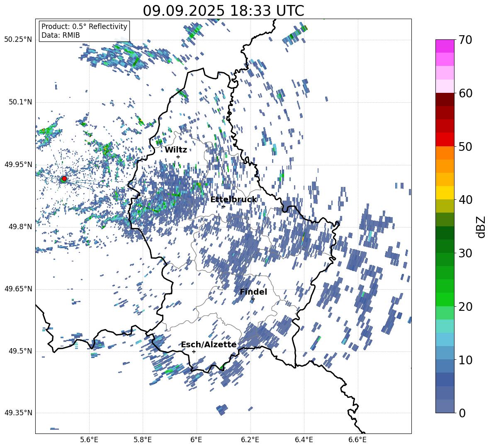Viewport: 491px width, 448px height.
Task: Click the Findel location cross marker
Action: 253,299
